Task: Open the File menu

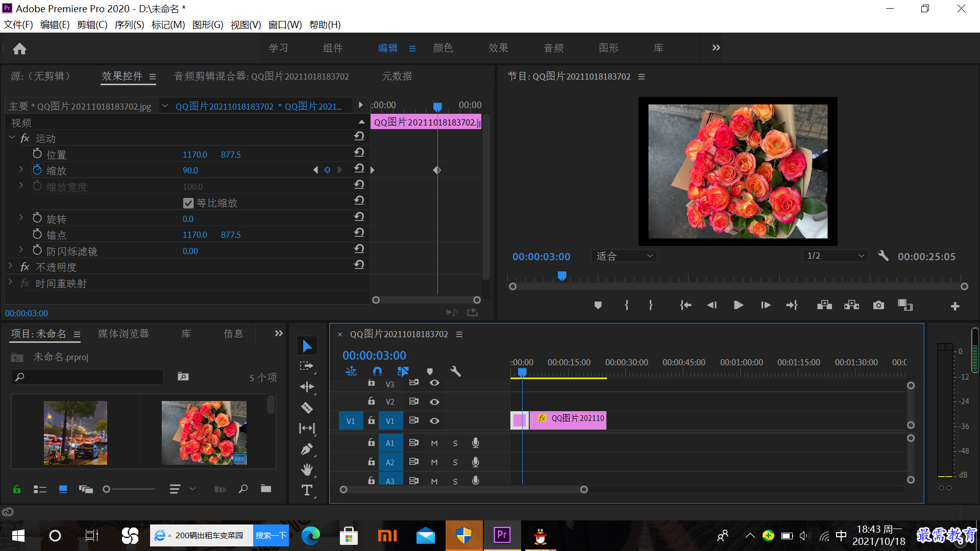Action: [18, 24]
